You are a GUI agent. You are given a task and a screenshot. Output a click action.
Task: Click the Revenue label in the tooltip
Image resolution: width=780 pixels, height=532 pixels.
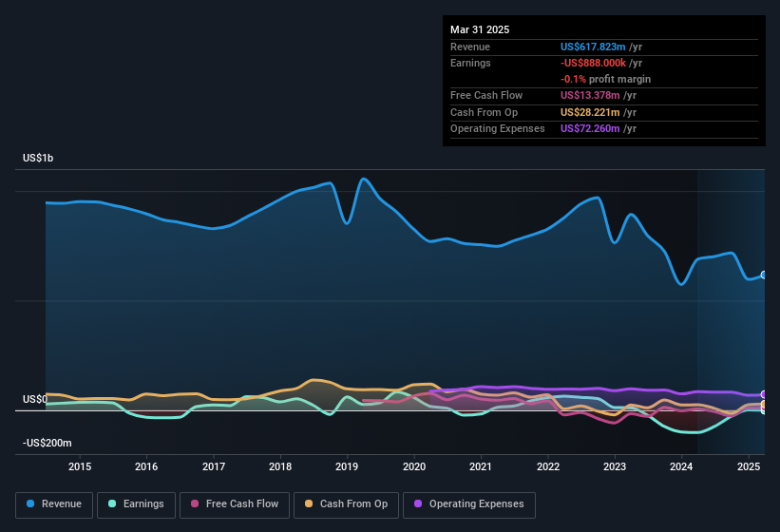[x=470, y=47]
